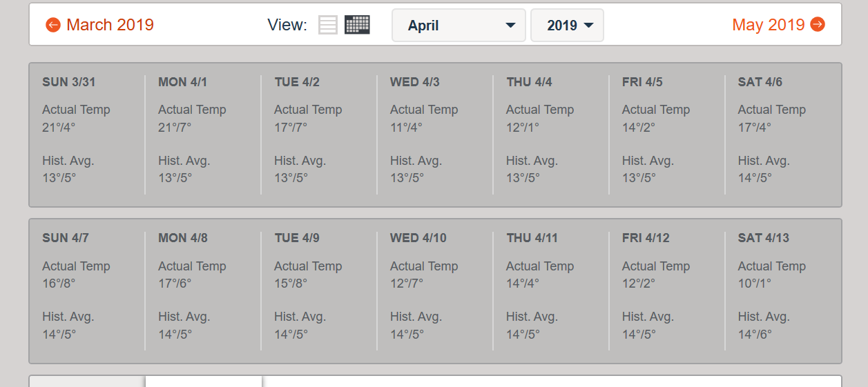868x387 pixels.
Task: Click the left arrow icon beside March 2019
Action: point(53,25)
